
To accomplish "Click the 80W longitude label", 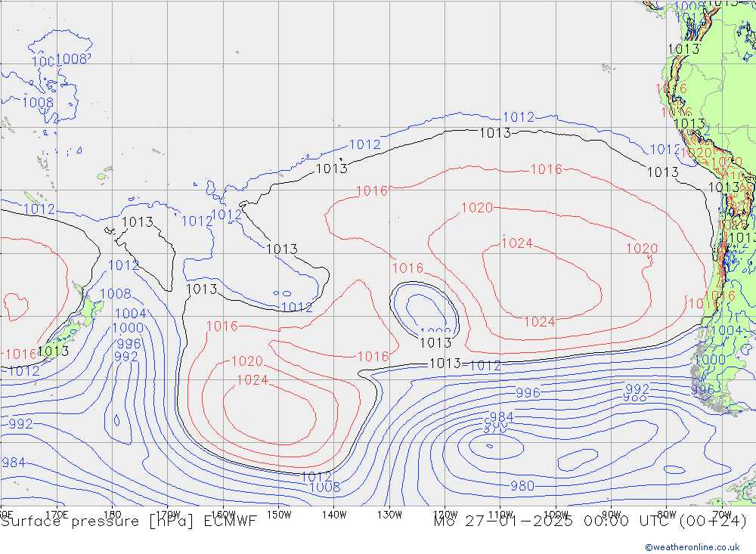I will [x=667, y=515].
